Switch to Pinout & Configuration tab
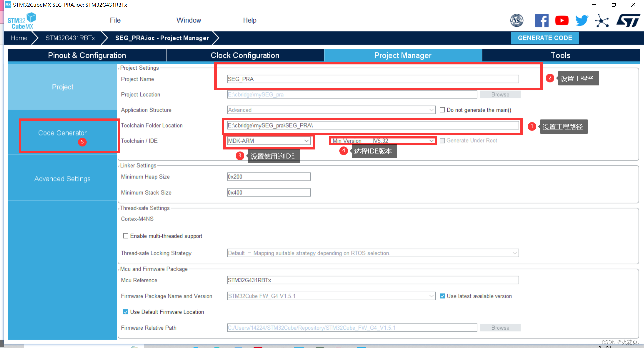The width and height of the screenshot is (644, 348). pos(87,55)
